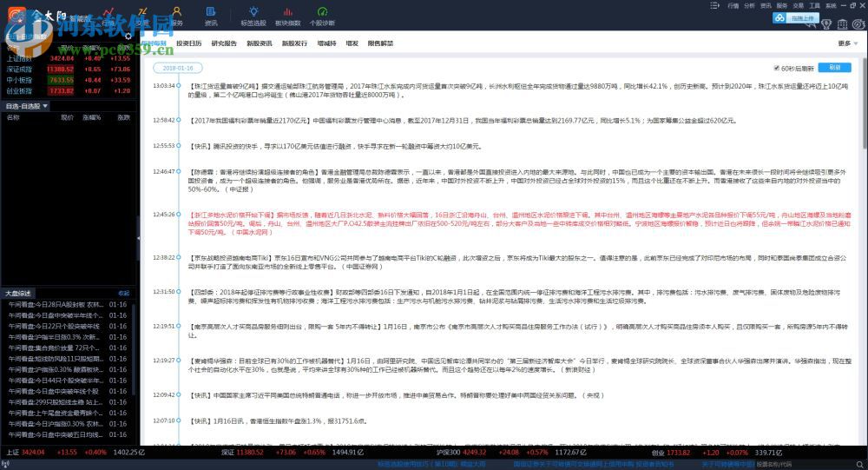This screenshot has width=868, height=470.
Task: Switch to the 增减持 tab
Action: [326, 43]
